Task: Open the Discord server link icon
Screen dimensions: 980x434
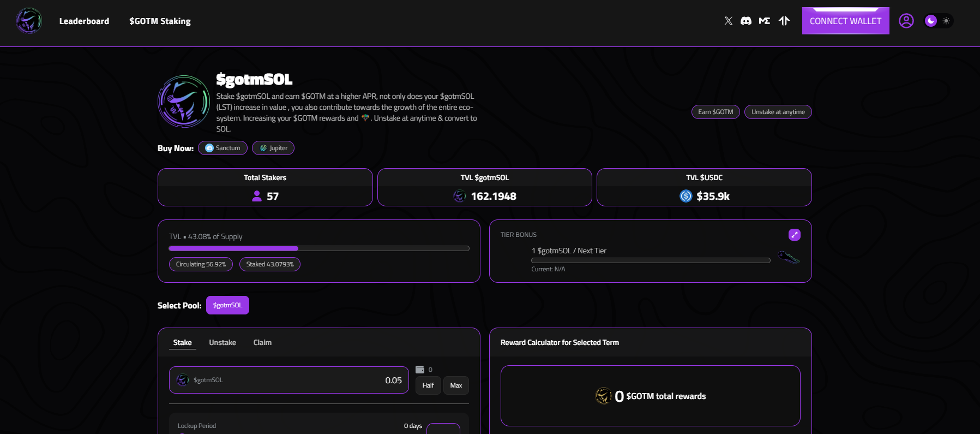Action: pyautogui.click(x=746, y=21)
